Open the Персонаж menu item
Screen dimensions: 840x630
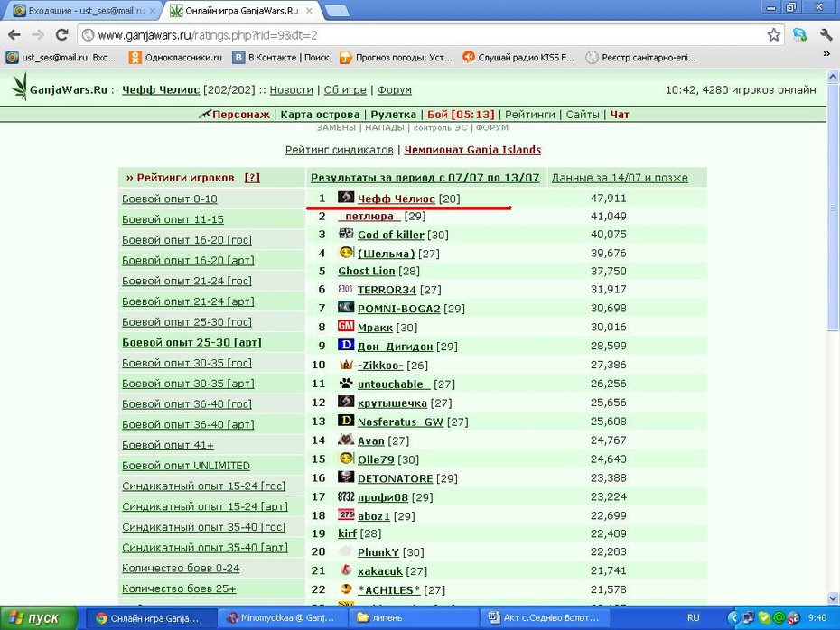240,115
